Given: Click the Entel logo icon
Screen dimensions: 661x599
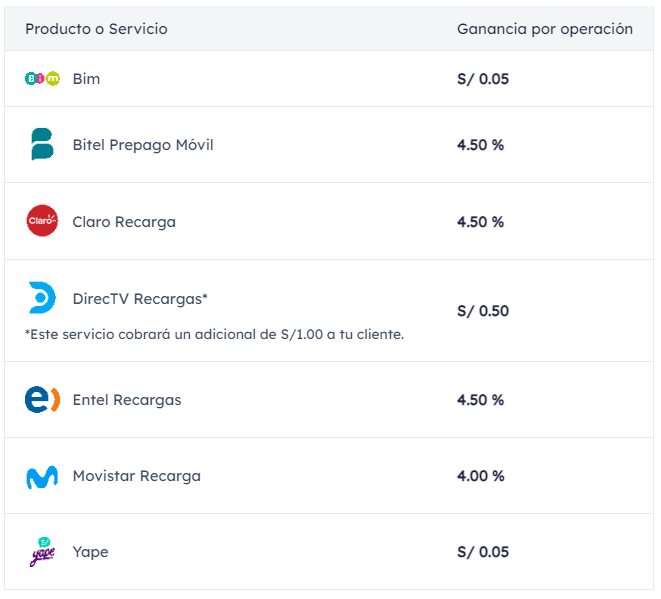Looking at the screenshot, I should pyautogui.click(x=42, y=400).
